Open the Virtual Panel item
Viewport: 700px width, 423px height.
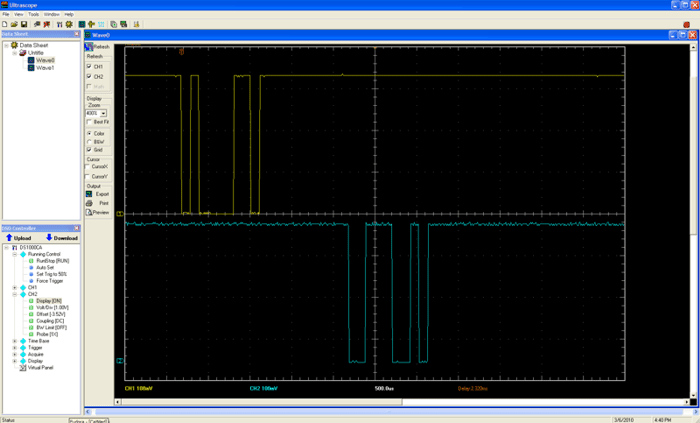(x=40, y=367)
